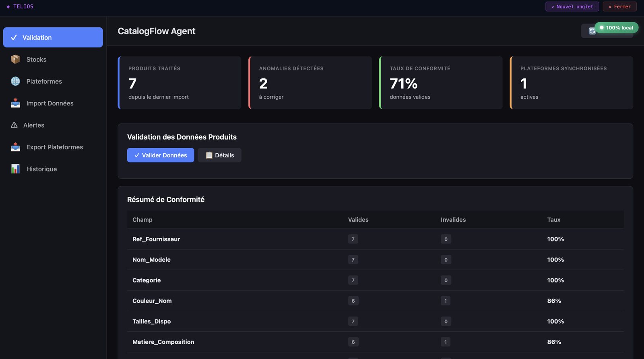Click the 100% local status badge
This screenshot has width=644, height=359.
[x=616, y=28]
